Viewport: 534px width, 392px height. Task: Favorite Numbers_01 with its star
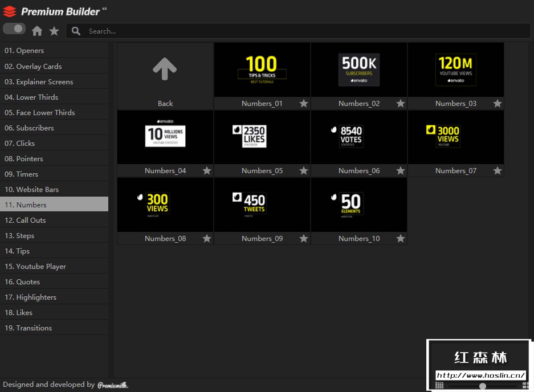[x=304, y=104]
